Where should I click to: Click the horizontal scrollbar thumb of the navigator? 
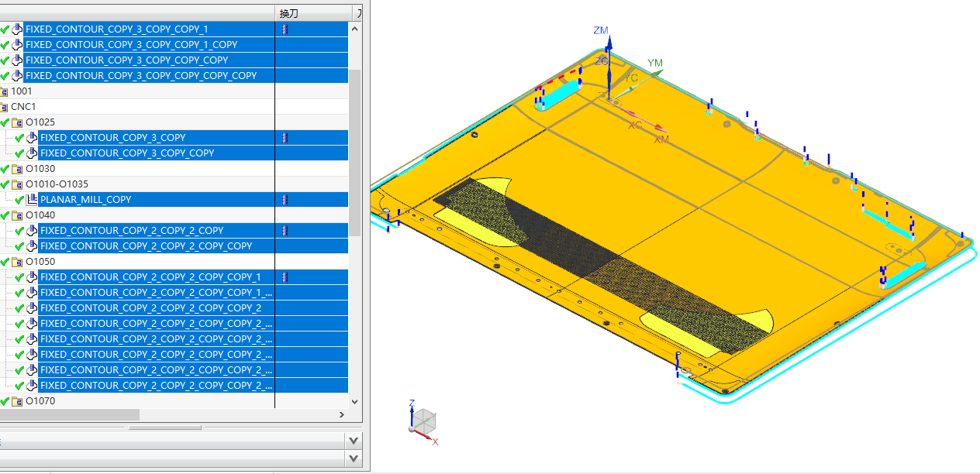click(x=70, y=415)
